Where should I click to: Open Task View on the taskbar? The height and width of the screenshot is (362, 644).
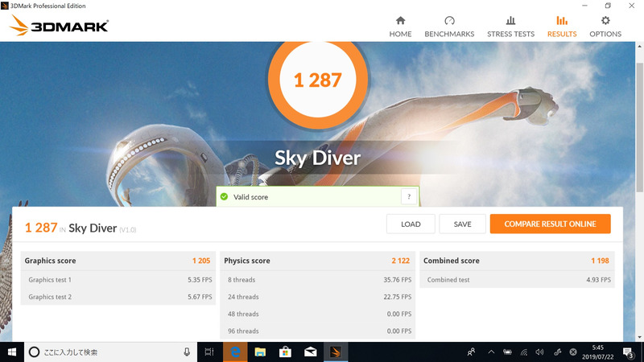pos(209,352)
